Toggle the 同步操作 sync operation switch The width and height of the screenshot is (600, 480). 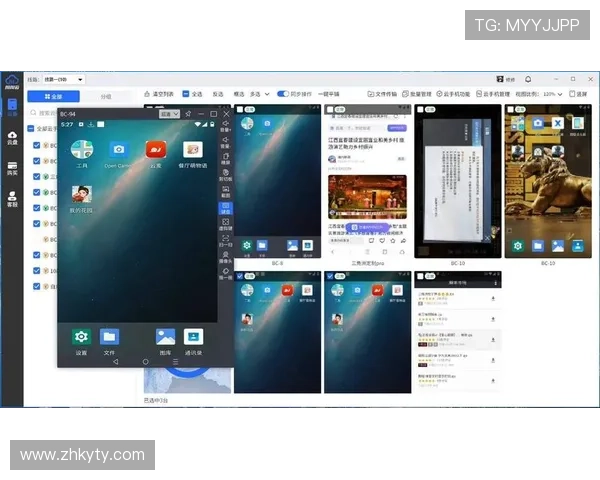(283, 94)
